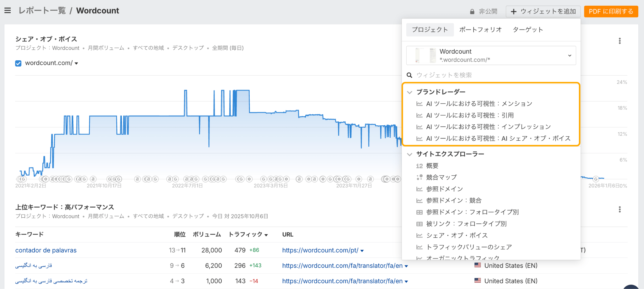Add the 参照ドメイン：フォロータイプ別 table widget
Viewport: 644px width, 289px height.
pos(472,212)
